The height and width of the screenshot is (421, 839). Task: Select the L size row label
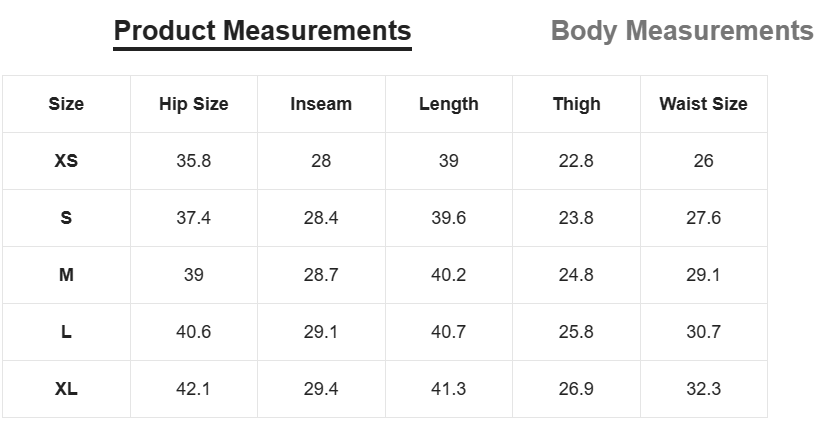pyautogui.click(x=66, y=332)
